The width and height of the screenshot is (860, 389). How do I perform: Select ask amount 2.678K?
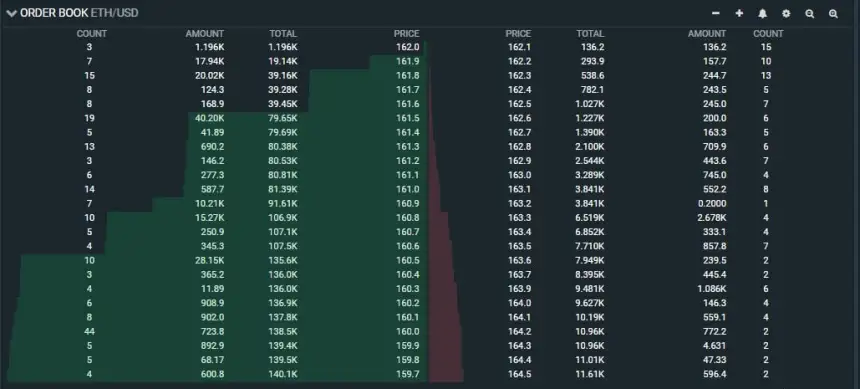[711, 218]
